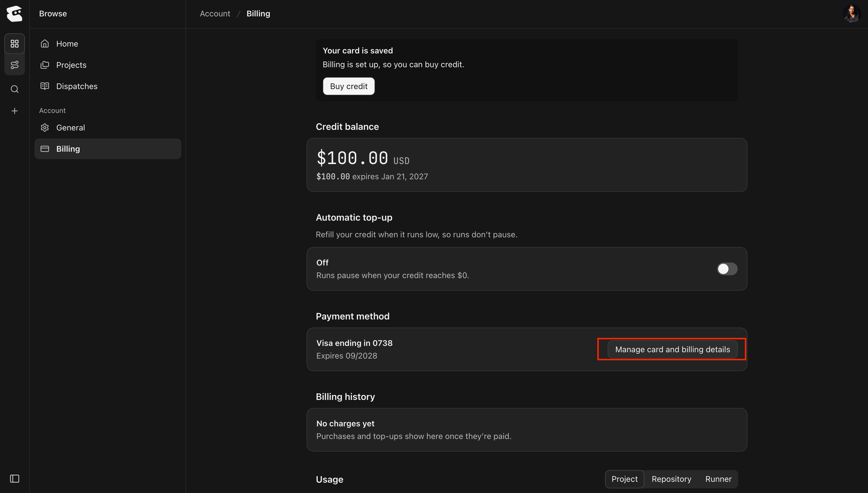868x493 pixels.
Task: Open the Browse grid icon in rail
Action: click(15, 44)
